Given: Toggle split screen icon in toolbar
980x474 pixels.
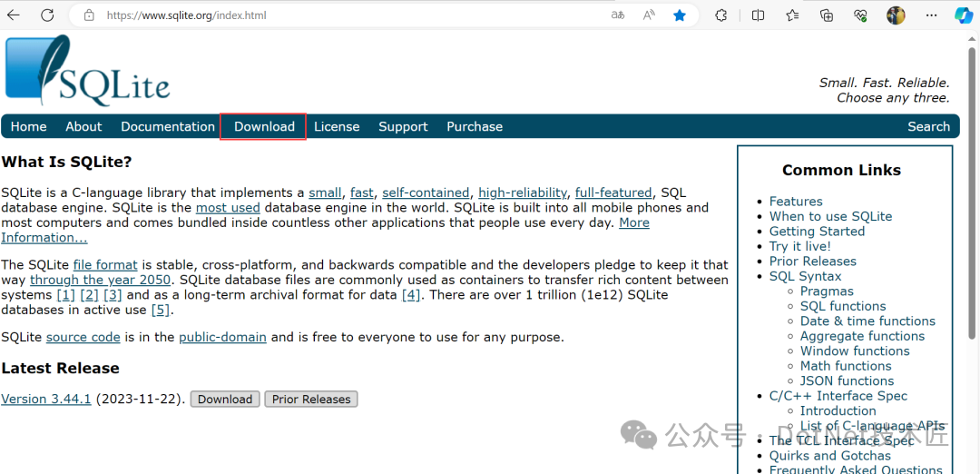Looking at the screenshot, I should point(758,15).
